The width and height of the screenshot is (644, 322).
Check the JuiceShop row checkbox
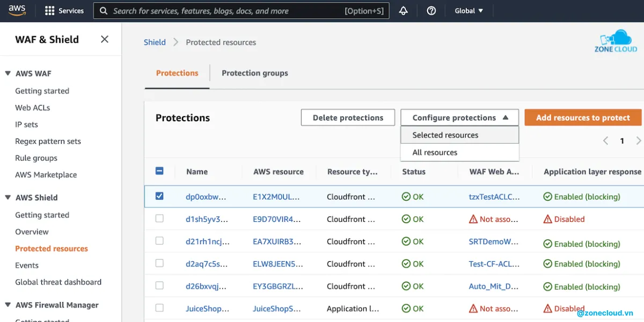click(159, 308)
